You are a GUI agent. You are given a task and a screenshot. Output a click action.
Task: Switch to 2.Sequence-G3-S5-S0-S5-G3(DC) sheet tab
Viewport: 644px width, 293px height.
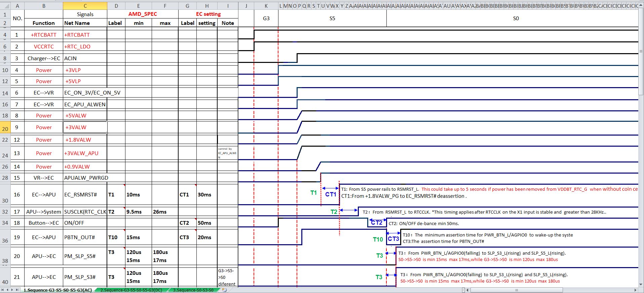[x=131, y=290]
